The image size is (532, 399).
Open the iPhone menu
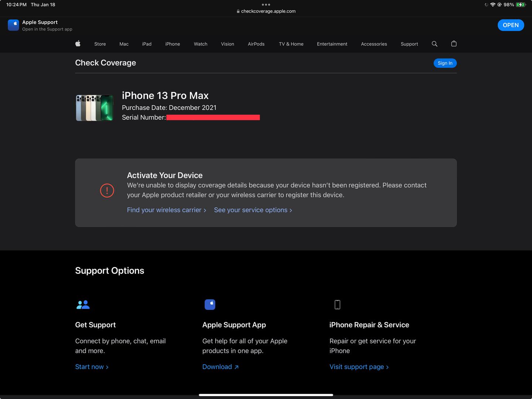173,44
